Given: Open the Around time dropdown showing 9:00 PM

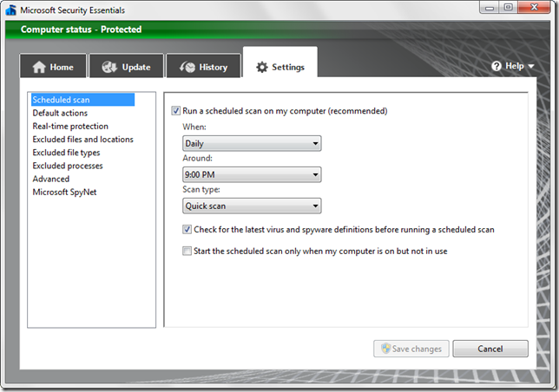Looking at the screenshot, I should point(252,174).
